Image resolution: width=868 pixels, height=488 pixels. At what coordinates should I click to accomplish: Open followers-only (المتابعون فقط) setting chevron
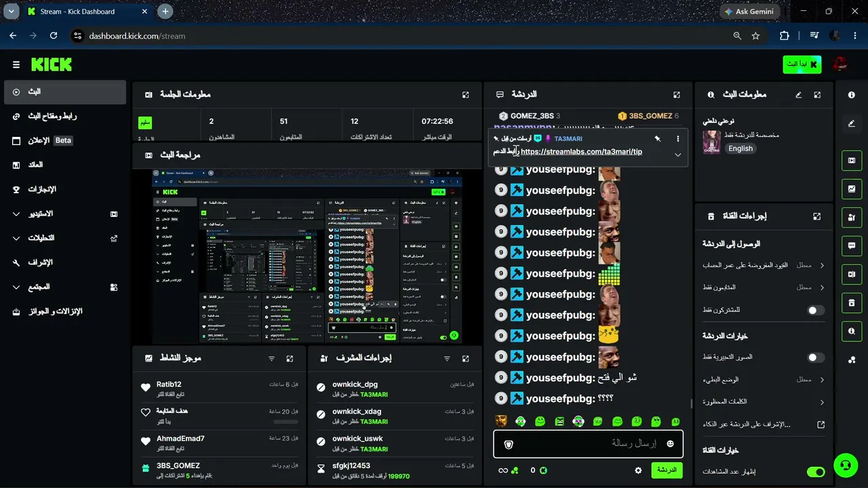822,287
